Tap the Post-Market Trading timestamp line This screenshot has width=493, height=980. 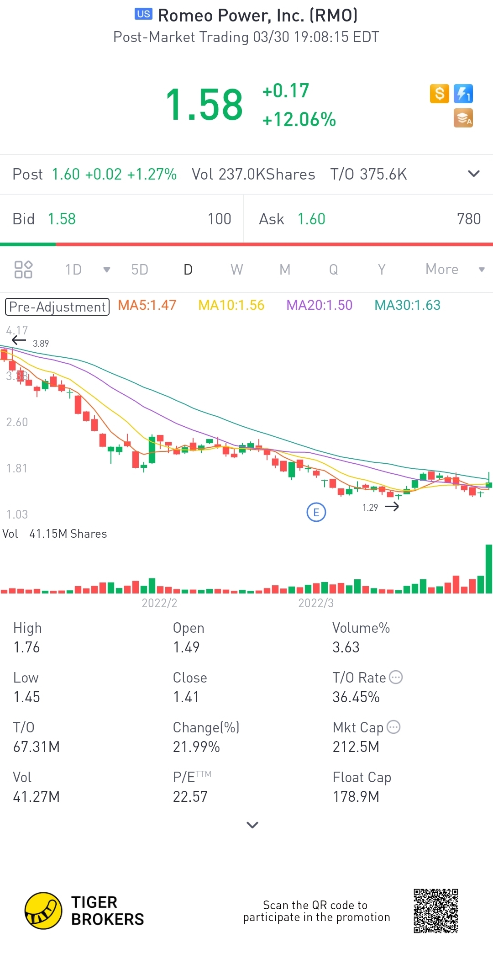coord(246,37)
